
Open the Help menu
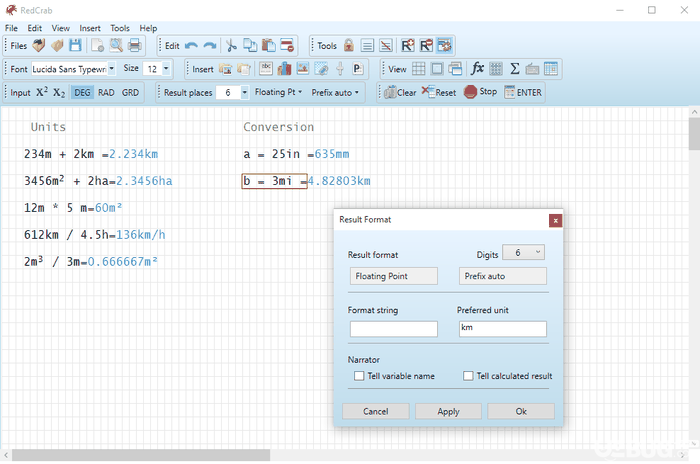pyautogui.click(x=148, y=28)
